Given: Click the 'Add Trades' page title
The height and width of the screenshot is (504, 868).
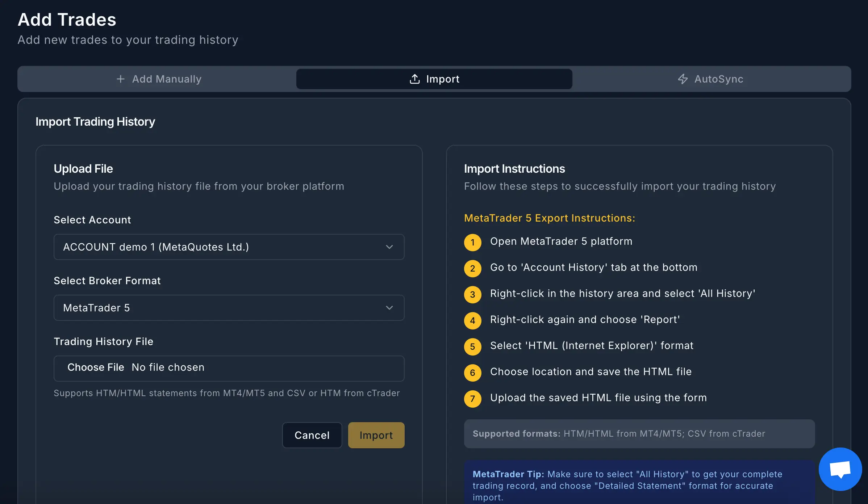Looking at the screenshot, I should coord(67,20).
